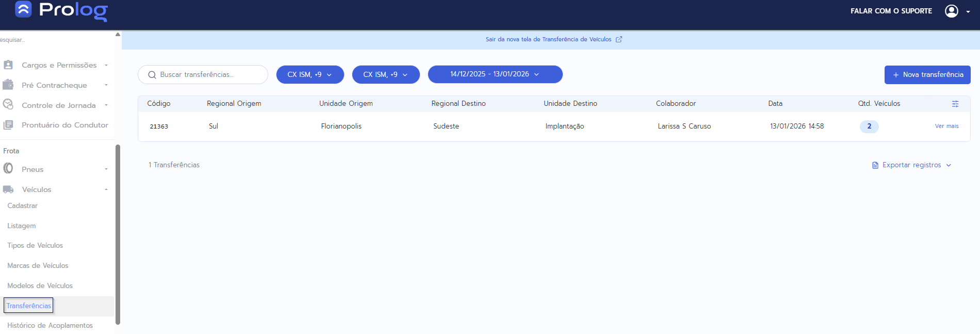Click the Pré Contracheque wallet icon
Image resolution: width=980 pixels, height=334 pixels.
click(x=8, y=85)
